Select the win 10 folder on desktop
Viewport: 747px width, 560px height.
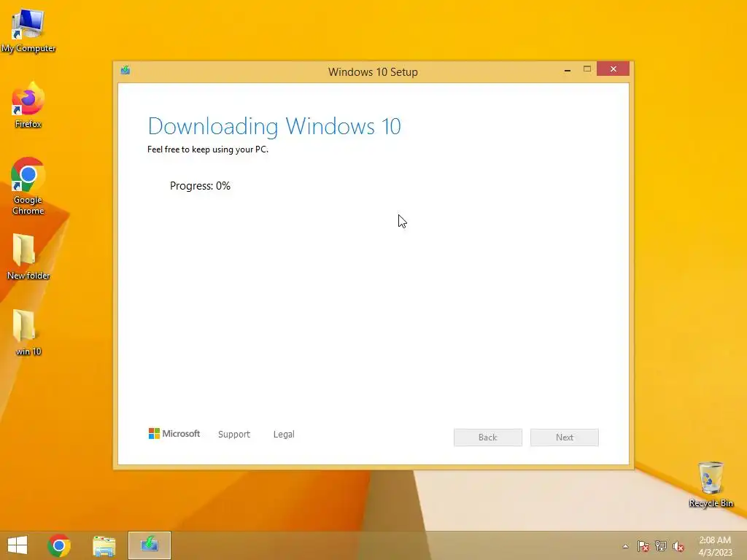tap(28, 332)
